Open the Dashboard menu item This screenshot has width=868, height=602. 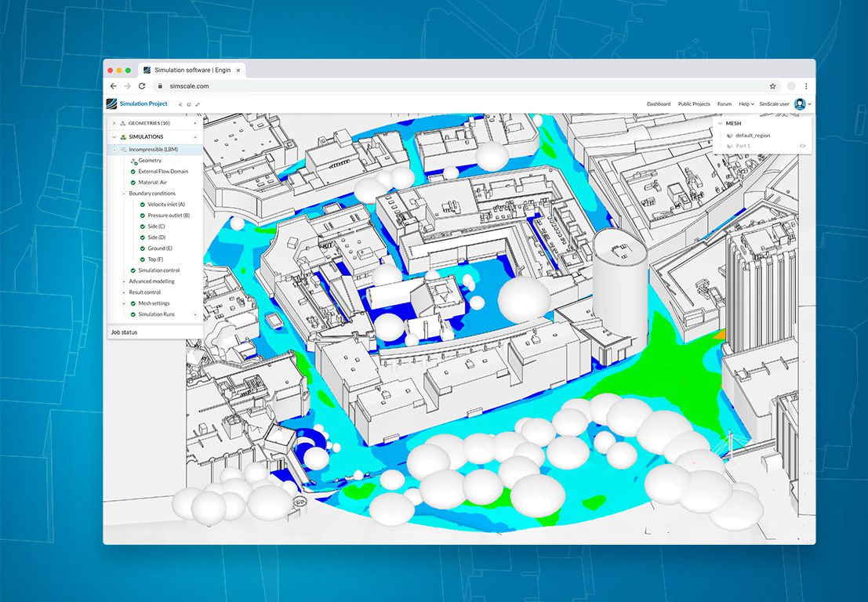659,104
